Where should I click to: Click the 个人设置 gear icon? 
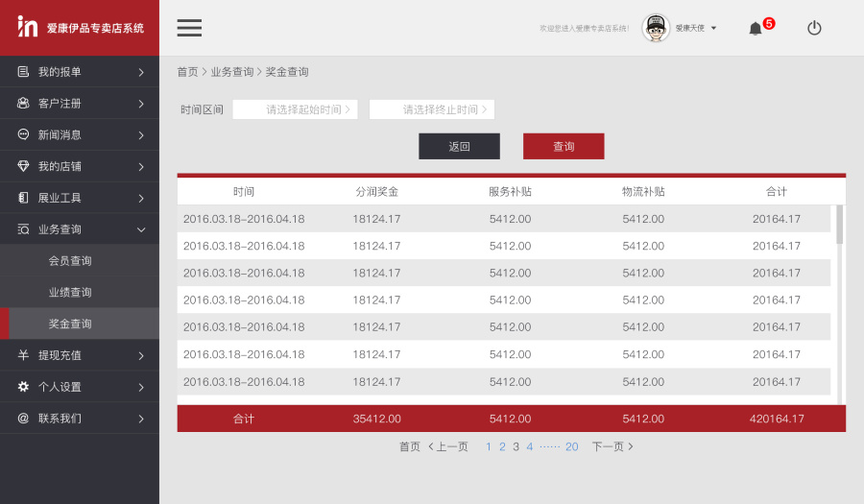23,386
